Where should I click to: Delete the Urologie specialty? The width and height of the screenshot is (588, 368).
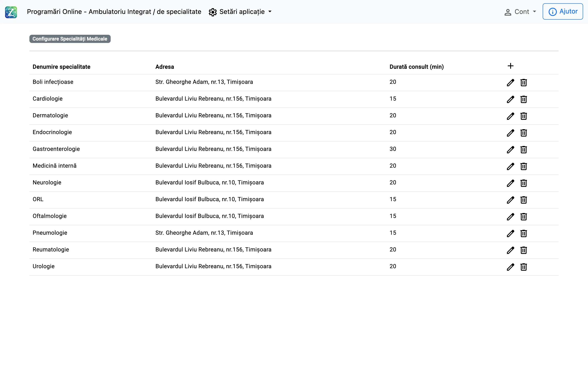point(524,267)
